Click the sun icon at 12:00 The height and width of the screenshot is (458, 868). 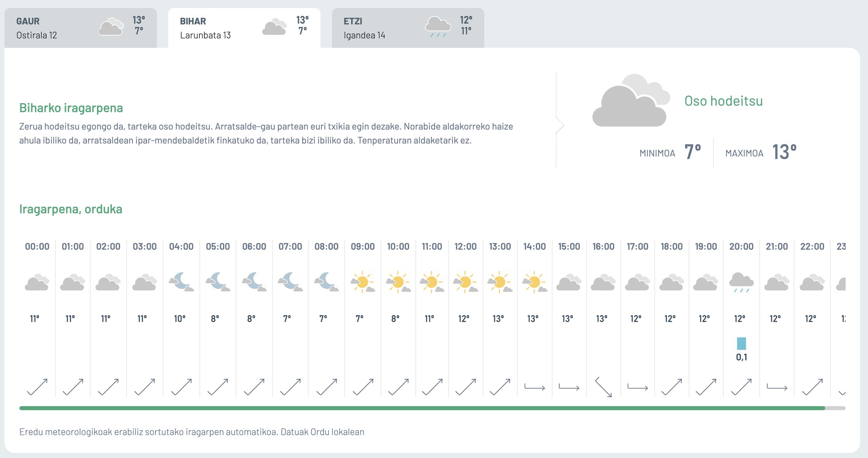point(466,282)
